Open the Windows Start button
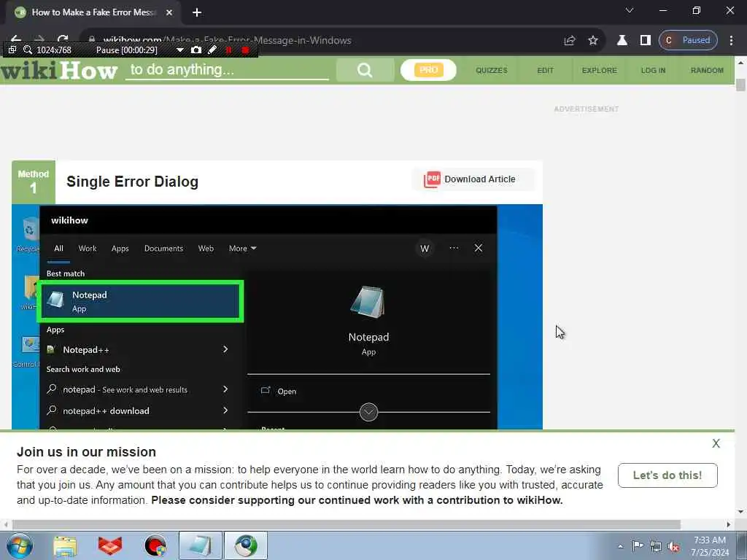 pos(19,545)
